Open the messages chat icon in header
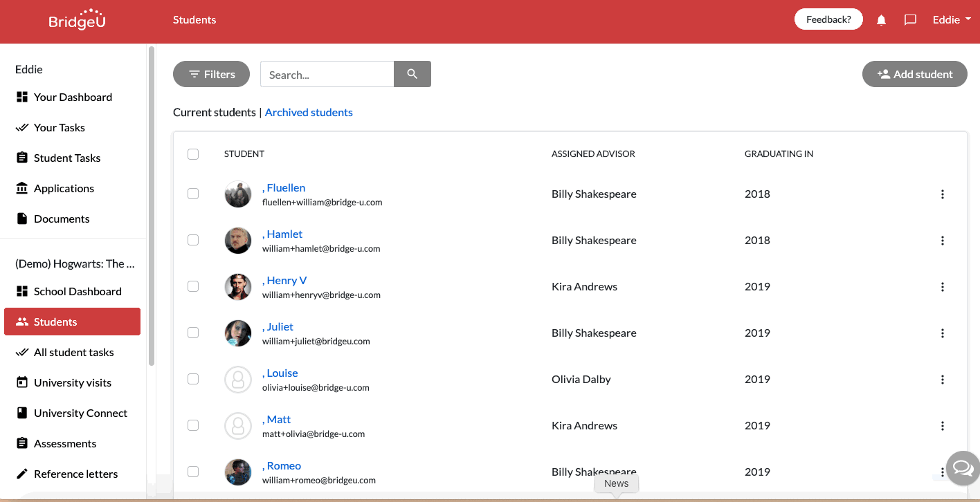Image resolution: width=980 pixels, height=502 pixels. [x=910, y=20]
